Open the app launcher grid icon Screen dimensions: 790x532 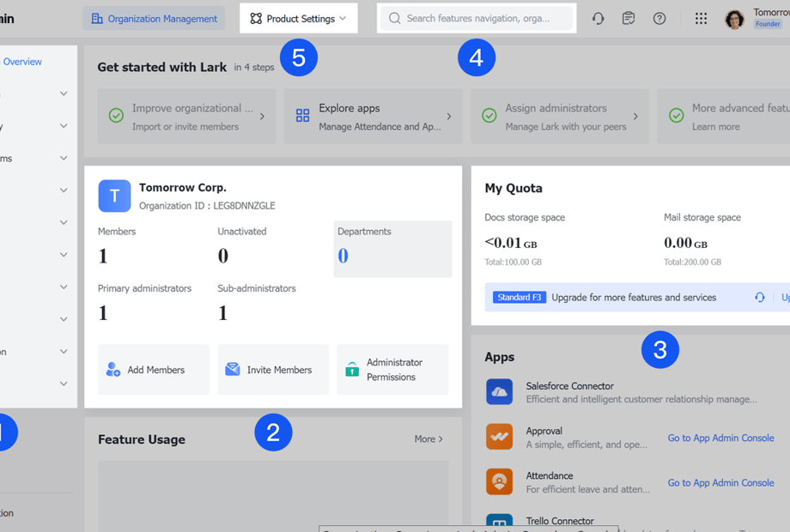coord(701,19)
